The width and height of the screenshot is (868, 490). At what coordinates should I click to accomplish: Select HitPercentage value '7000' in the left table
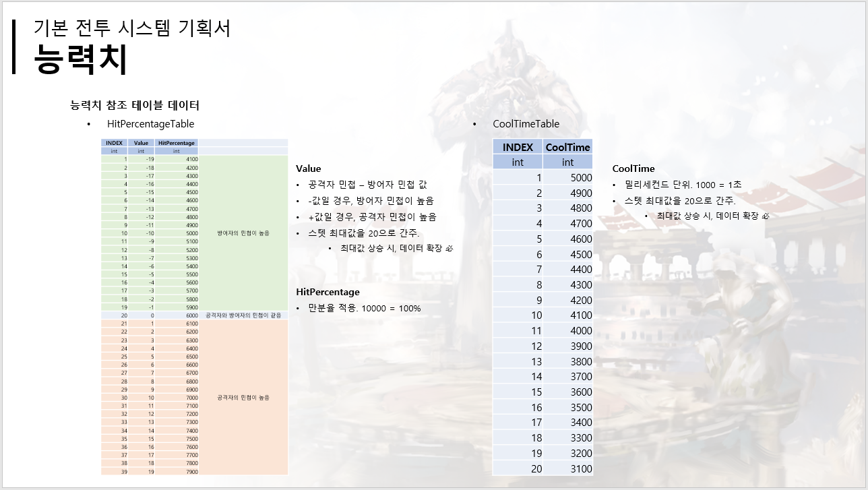pyautogui.click(x=177, y=398)
